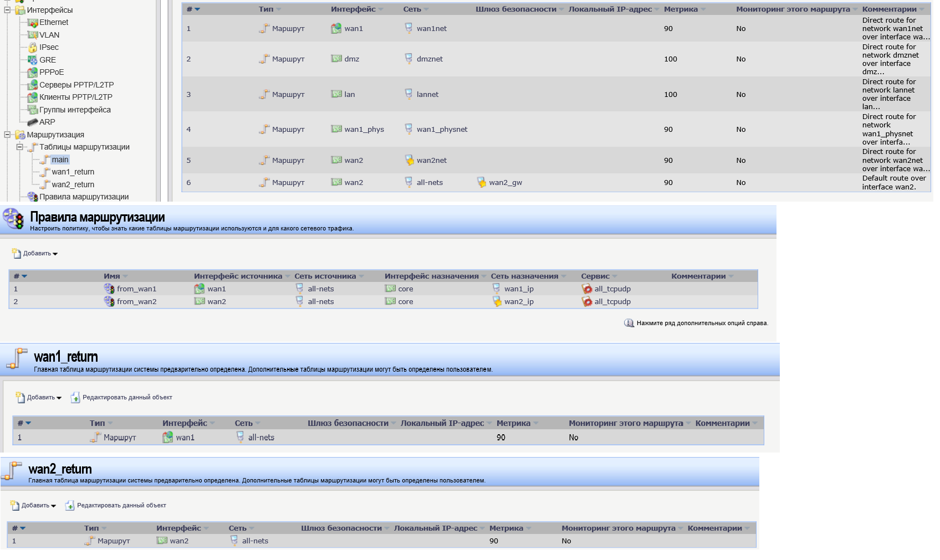Click the wan2 interface icon in wan2_return table
This screenshot has width=940, height=560.
pyautogui.click(x=162, y=541)
